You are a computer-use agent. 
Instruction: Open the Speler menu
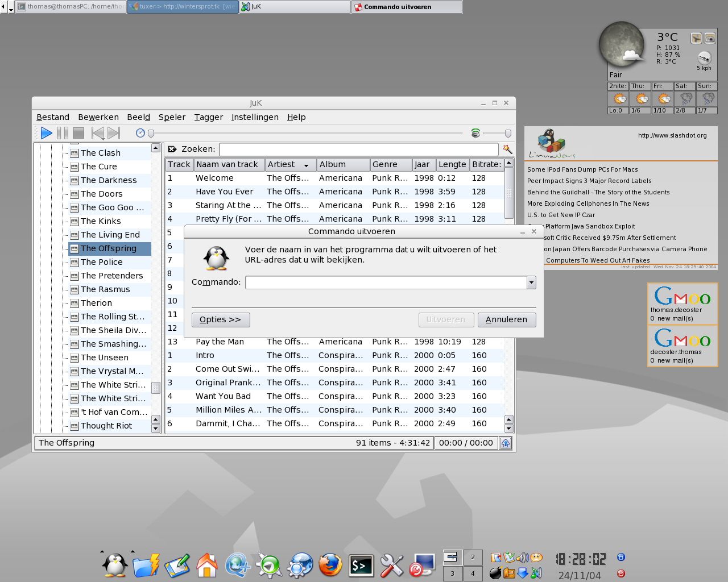point(172,117)
